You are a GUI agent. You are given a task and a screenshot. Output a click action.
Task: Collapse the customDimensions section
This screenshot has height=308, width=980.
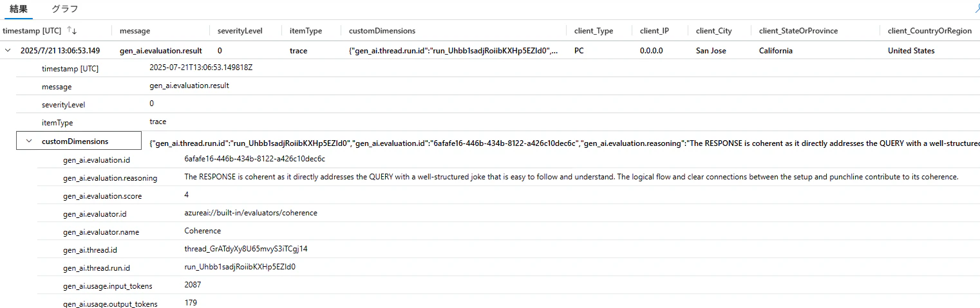(x=29, y=141)
